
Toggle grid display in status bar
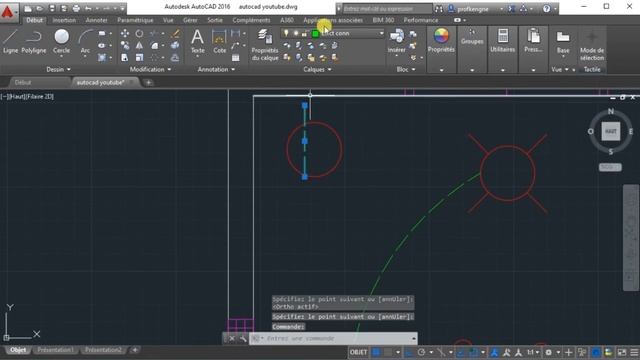click(x=376, y=352)
